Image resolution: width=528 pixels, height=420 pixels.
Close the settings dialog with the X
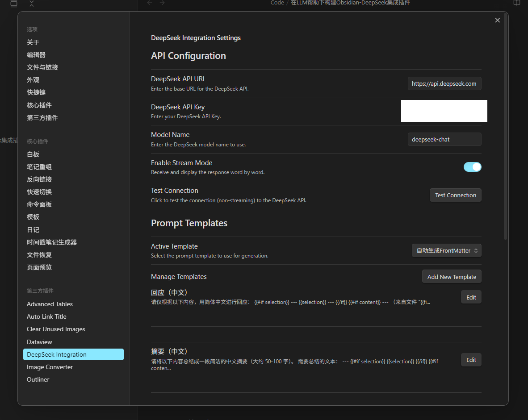497,20
